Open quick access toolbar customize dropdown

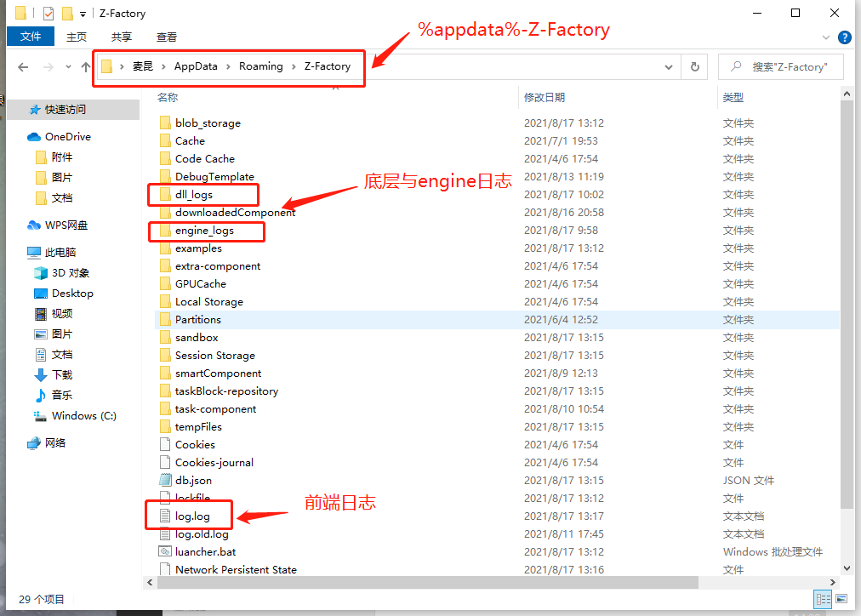click(83, 14)
